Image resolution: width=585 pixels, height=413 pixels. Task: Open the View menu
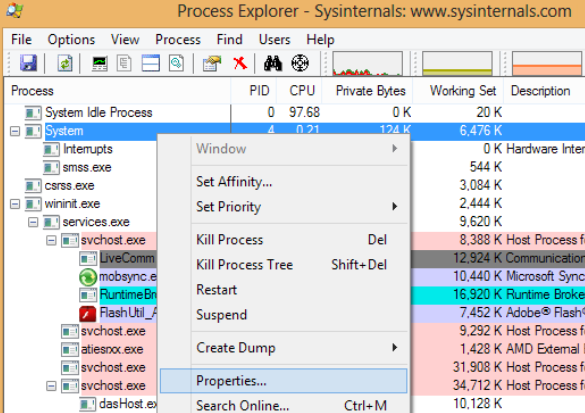[x=125, y=39]
